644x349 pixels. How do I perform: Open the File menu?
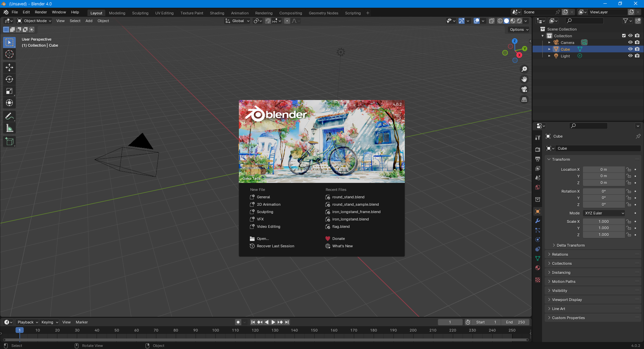15,12
